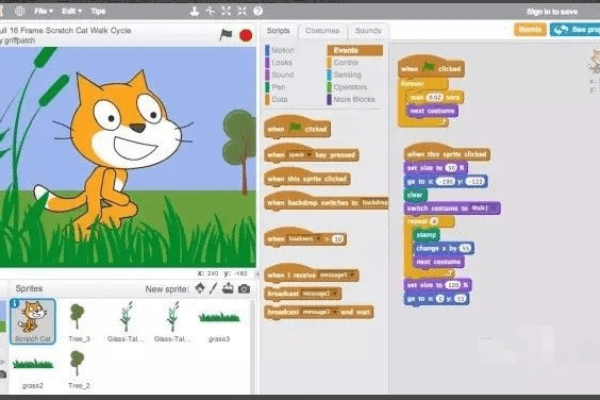Screen dimensions: 600x400
Task: Select the Data block category
Action: 279,99
